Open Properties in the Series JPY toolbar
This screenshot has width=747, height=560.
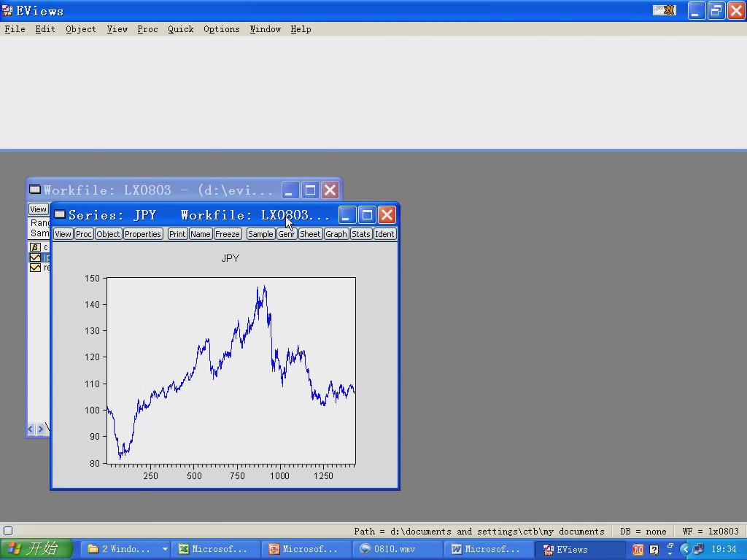click(143, 234)
